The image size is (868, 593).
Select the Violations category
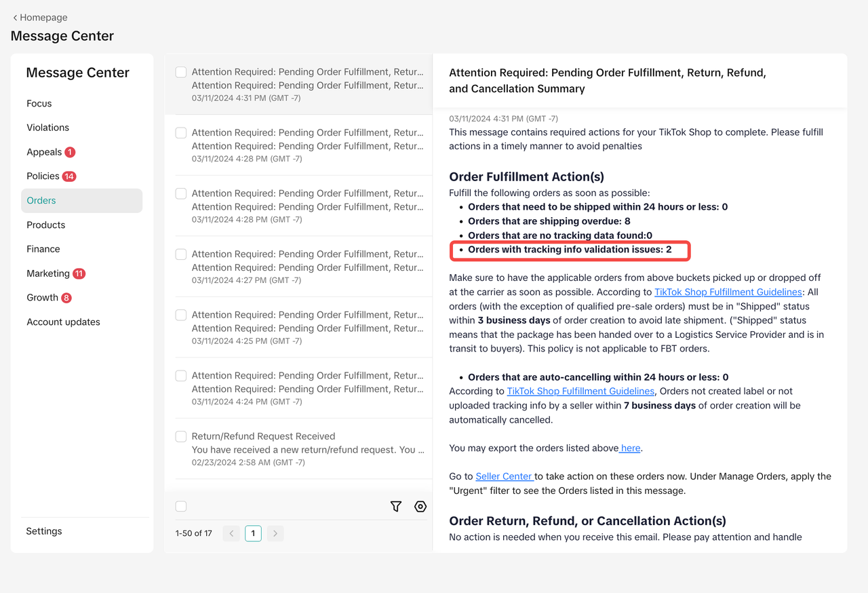click(48, 128)
